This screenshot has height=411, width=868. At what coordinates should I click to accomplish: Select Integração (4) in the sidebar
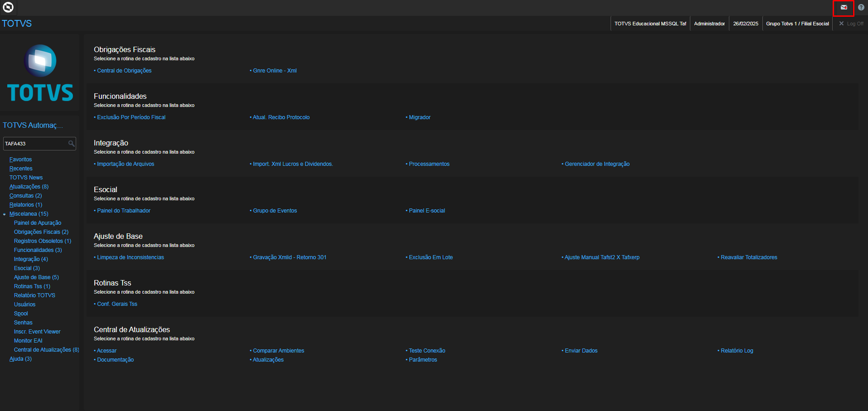point(31,259)
